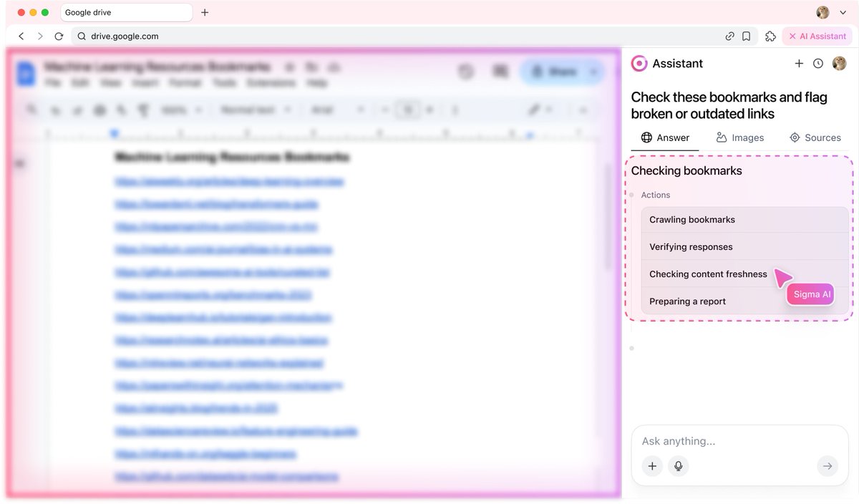Viewport: 859px width, 504px height.
Task: Click the Google Docs blue document icon
Action: tap(26, 73)
